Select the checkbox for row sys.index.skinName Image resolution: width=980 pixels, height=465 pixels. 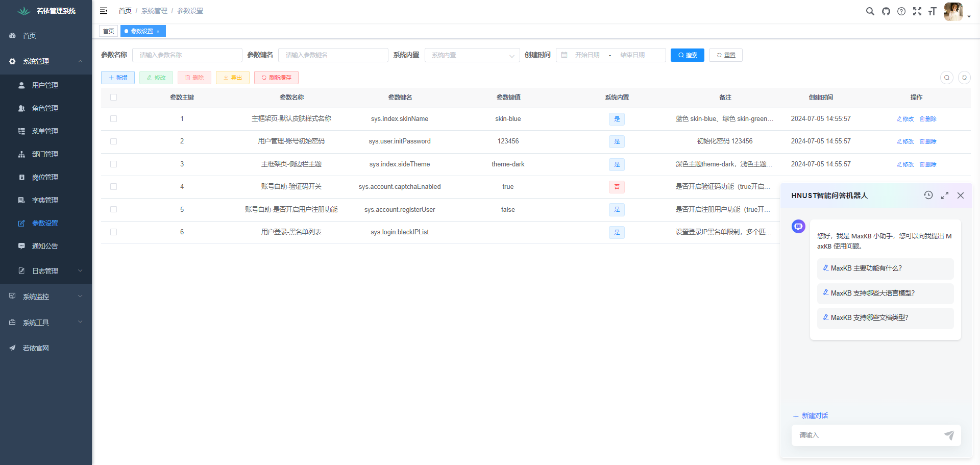113,119
